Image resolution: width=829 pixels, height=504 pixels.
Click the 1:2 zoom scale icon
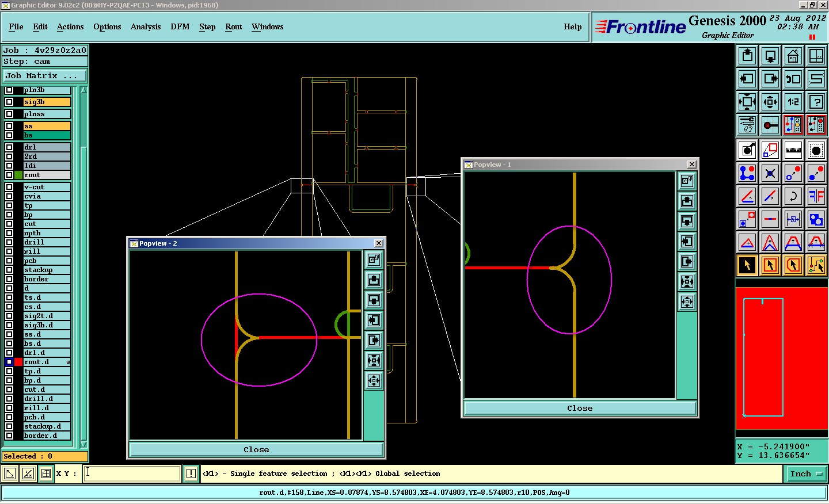click(793, 102)
